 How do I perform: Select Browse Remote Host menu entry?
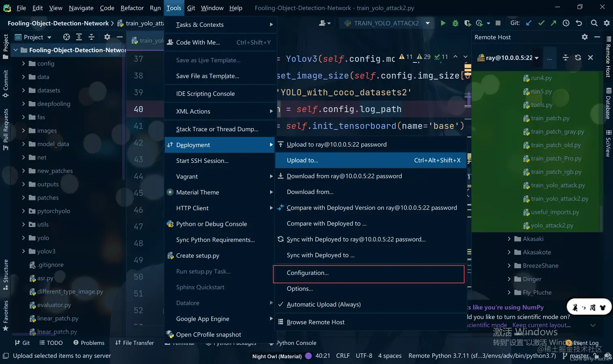click(371, 322)
